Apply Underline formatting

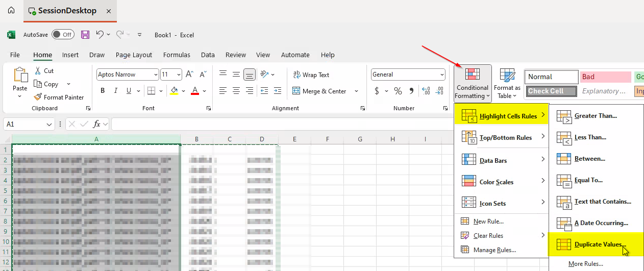(129, 91)
